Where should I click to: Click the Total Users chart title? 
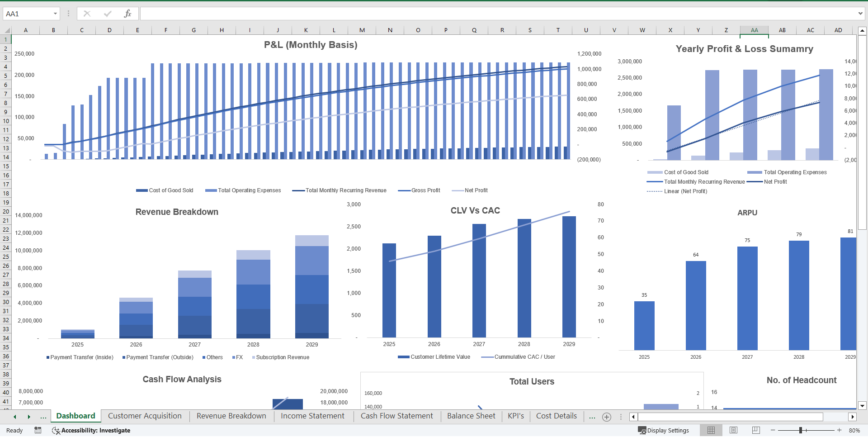coord(532,381)
